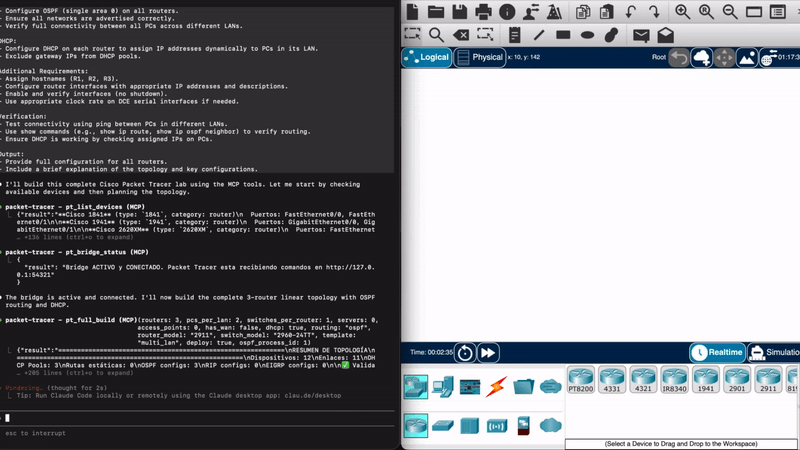This screenshot has width=800, height=450.
Task: Switch to Simulation mode
Action: (774, 353)
